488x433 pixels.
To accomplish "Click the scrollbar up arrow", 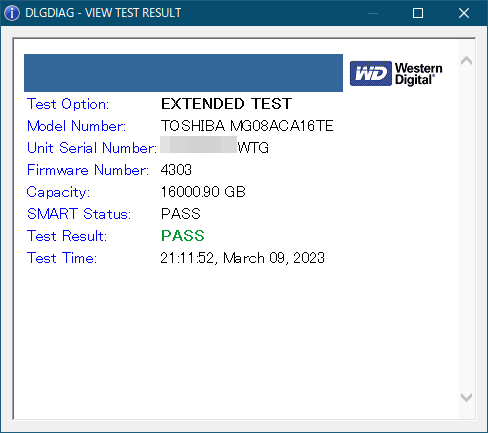I will tap(466, 61).
